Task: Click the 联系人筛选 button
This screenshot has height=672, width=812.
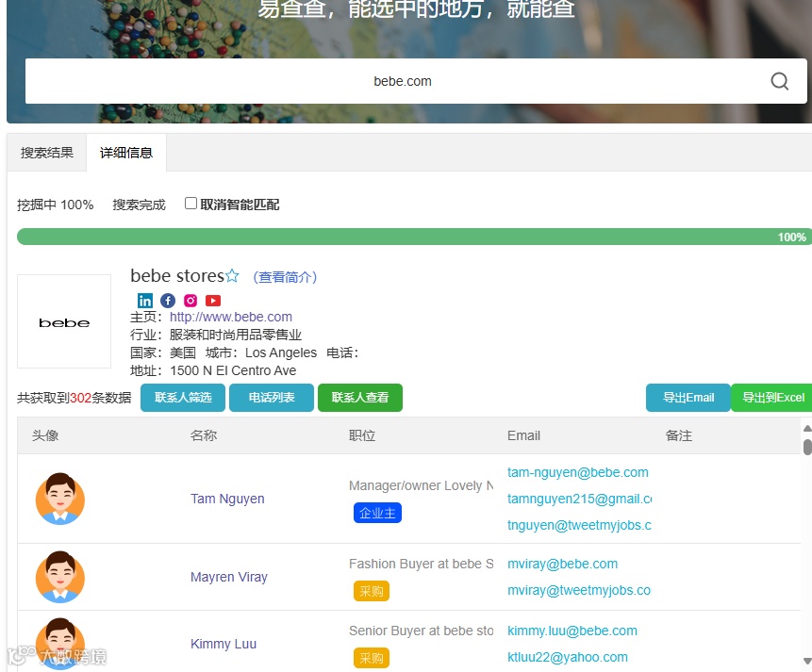Action: (183, 398)
